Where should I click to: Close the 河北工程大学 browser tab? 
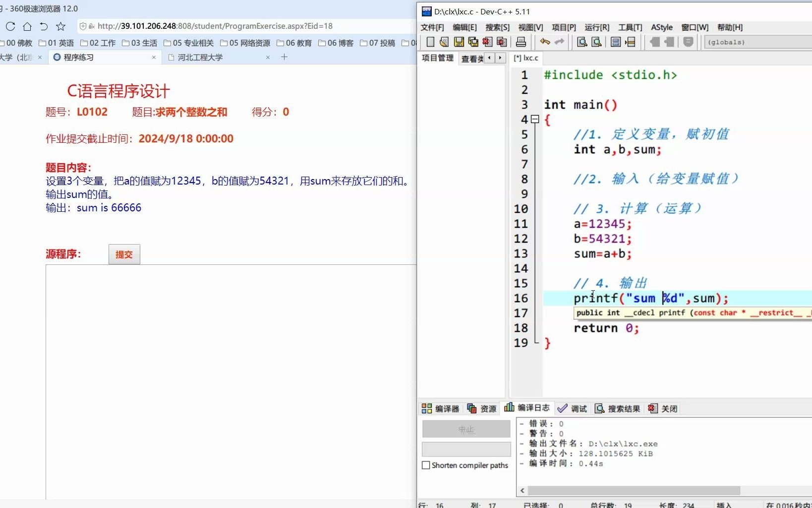coord(268,58)
